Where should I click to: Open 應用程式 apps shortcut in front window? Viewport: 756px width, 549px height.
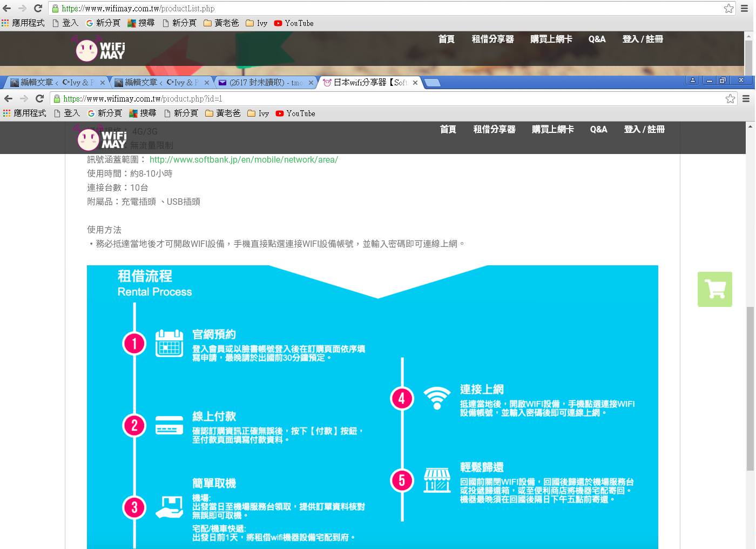pos(25,113)
